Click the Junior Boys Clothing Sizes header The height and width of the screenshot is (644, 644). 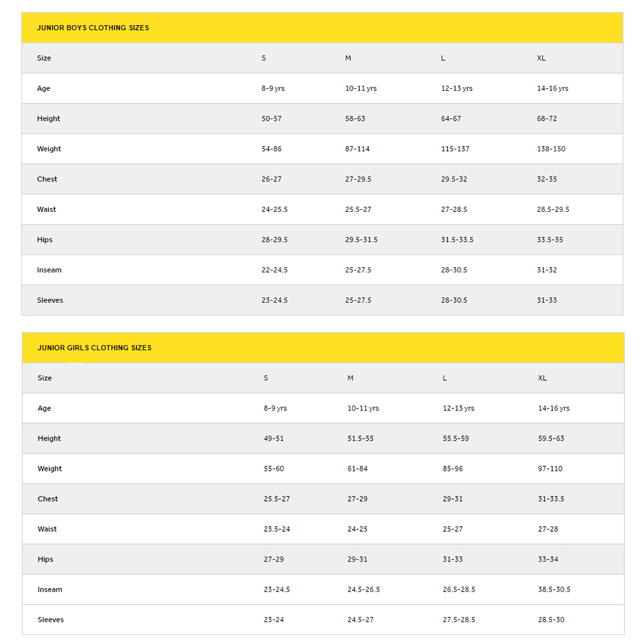[x=93, y=28]
